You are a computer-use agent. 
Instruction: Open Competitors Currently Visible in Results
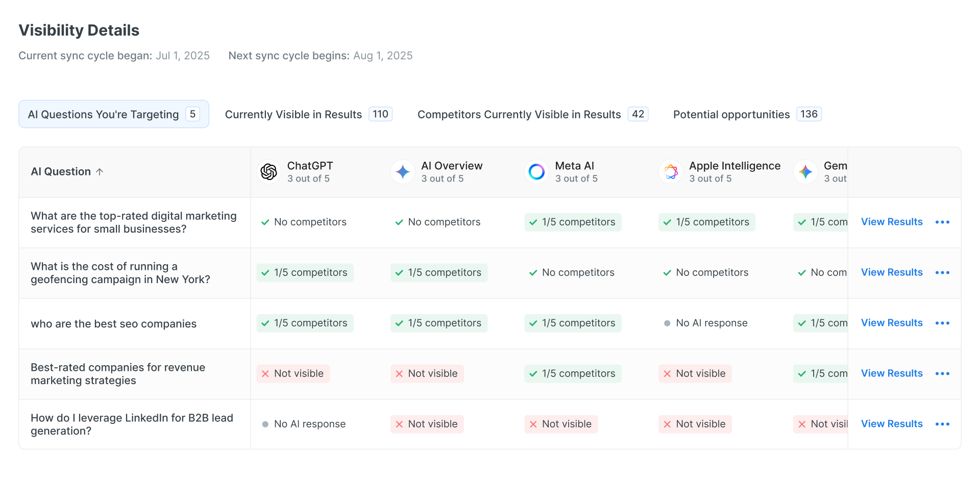click(532, 114)
